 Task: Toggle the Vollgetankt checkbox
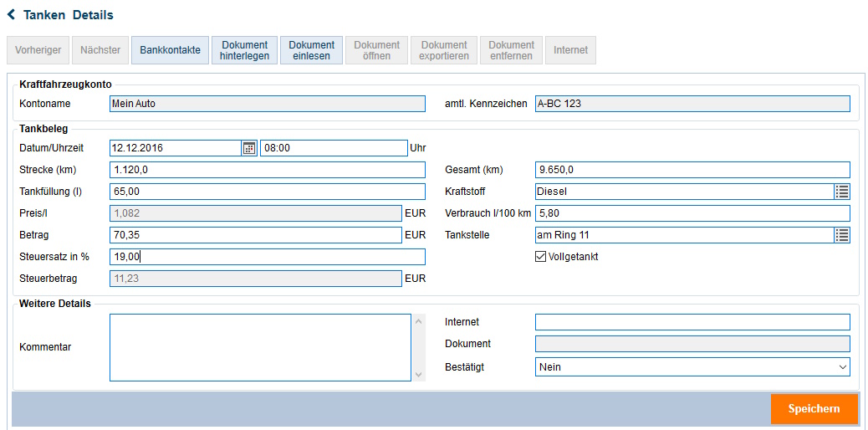click(540, 257)
